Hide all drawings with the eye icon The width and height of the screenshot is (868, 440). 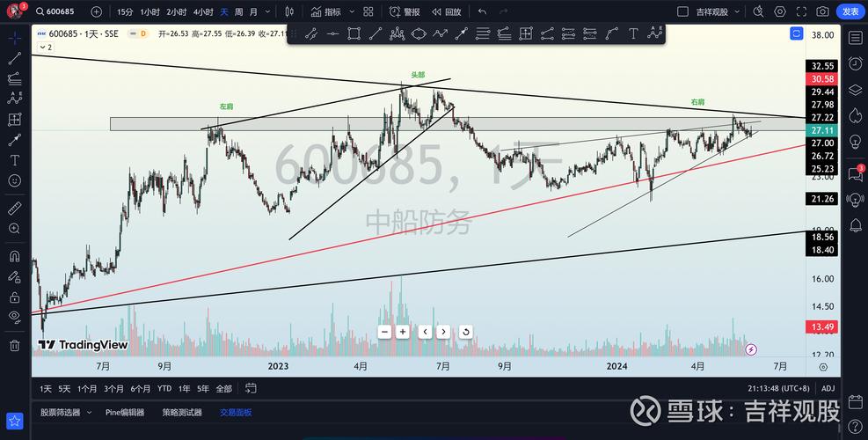point(14,317)
